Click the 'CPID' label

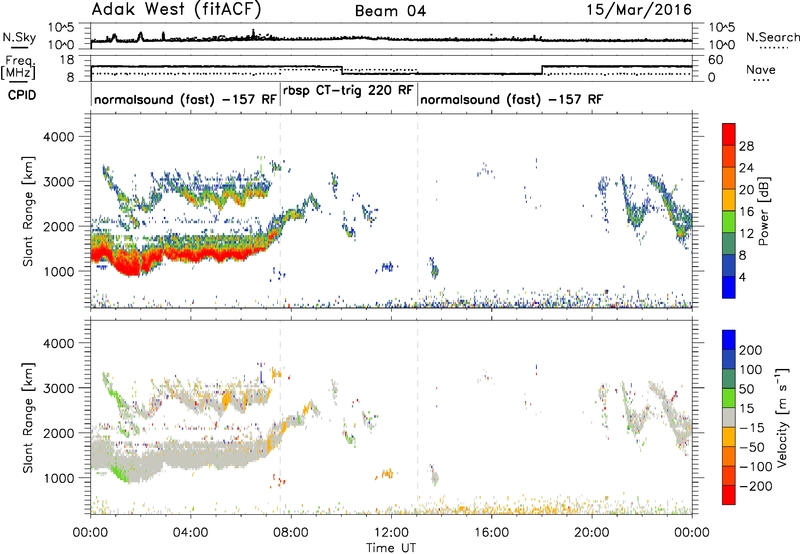click(x=22, y=95)
